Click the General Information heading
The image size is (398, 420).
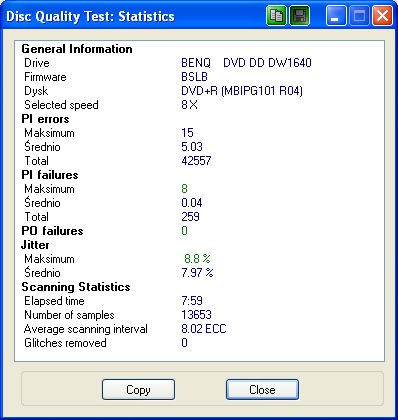point(77,49)
